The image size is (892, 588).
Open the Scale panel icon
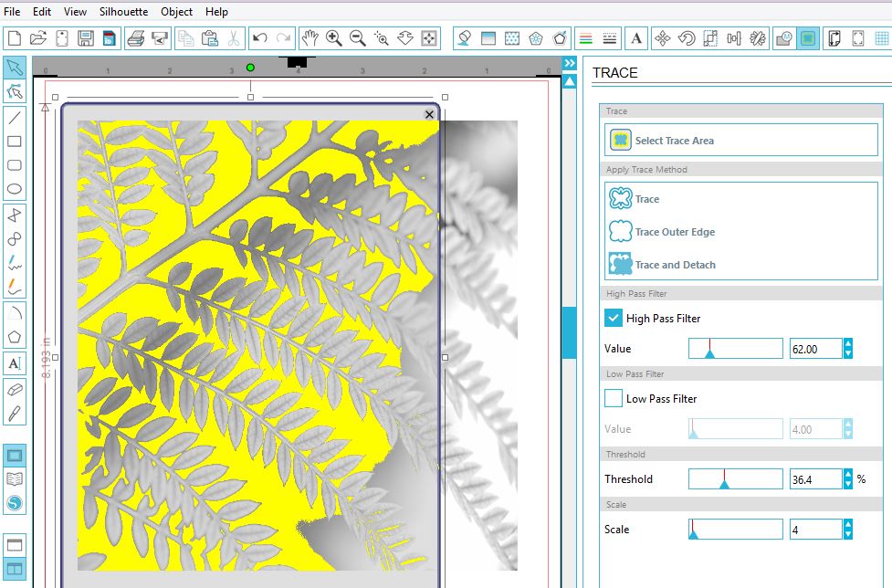(710, 38)
